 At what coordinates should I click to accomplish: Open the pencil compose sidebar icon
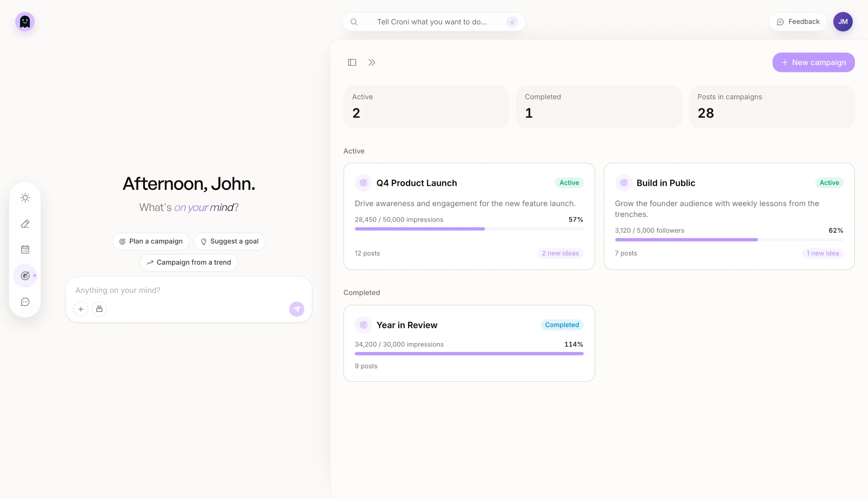pyautogui.click(x=25, y=224)
